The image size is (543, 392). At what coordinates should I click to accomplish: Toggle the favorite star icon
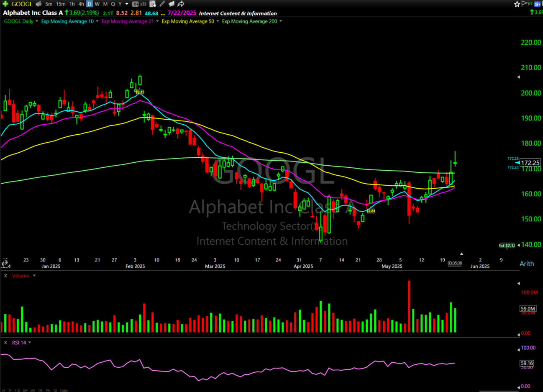click(x=517, y=4)
